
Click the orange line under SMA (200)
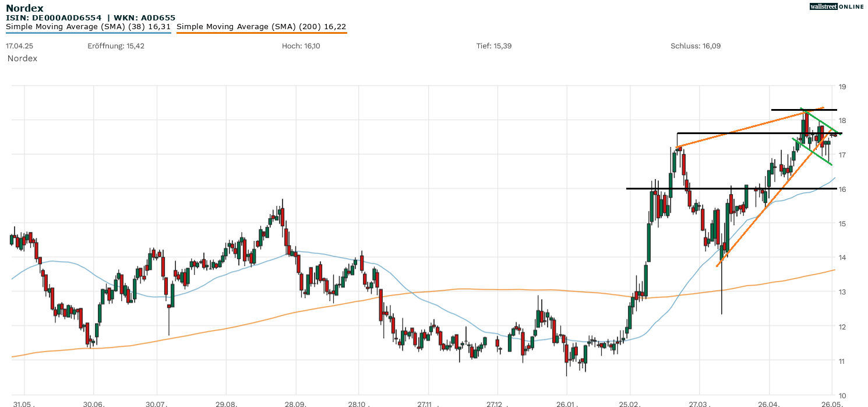pos(261,33)
